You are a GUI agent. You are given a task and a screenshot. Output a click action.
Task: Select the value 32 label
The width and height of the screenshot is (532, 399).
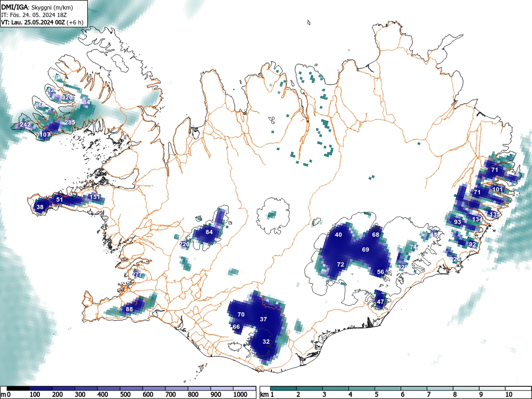[266, 342]
